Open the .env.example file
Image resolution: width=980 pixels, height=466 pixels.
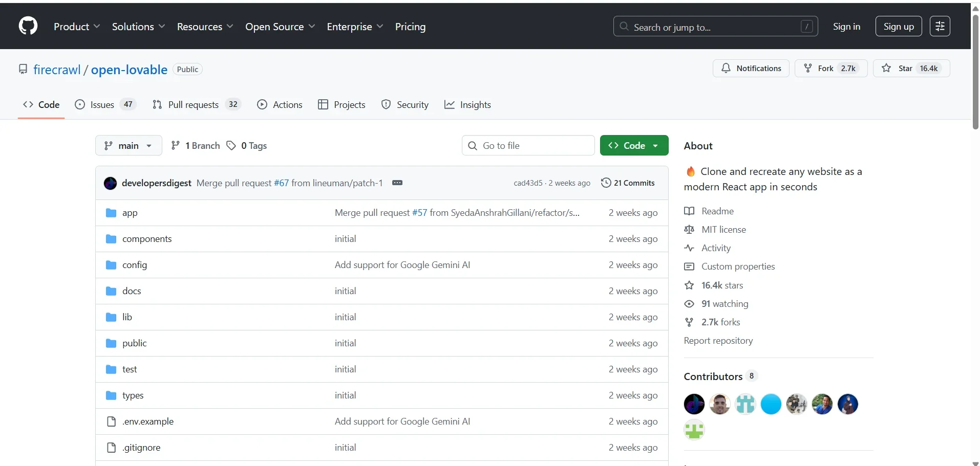[x=148, y=421]
